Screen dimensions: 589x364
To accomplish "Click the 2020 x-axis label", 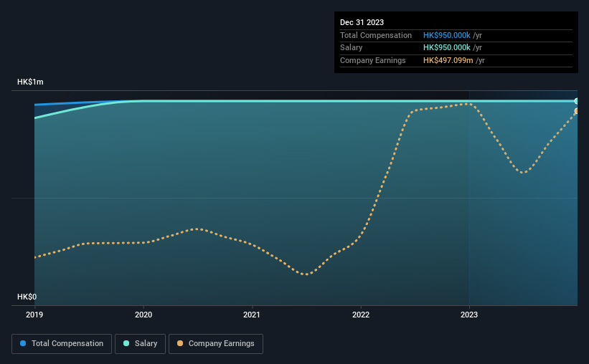I will pos(143,315).
